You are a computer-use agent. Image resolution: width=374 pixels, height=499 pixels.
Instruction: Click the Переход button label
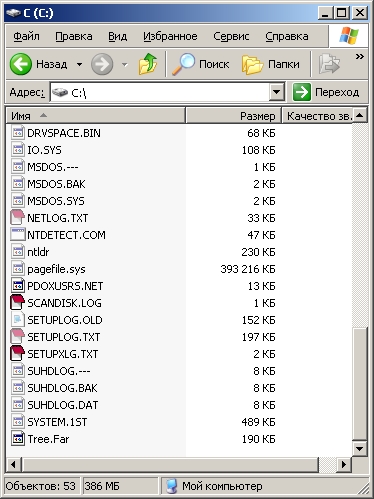337,92
